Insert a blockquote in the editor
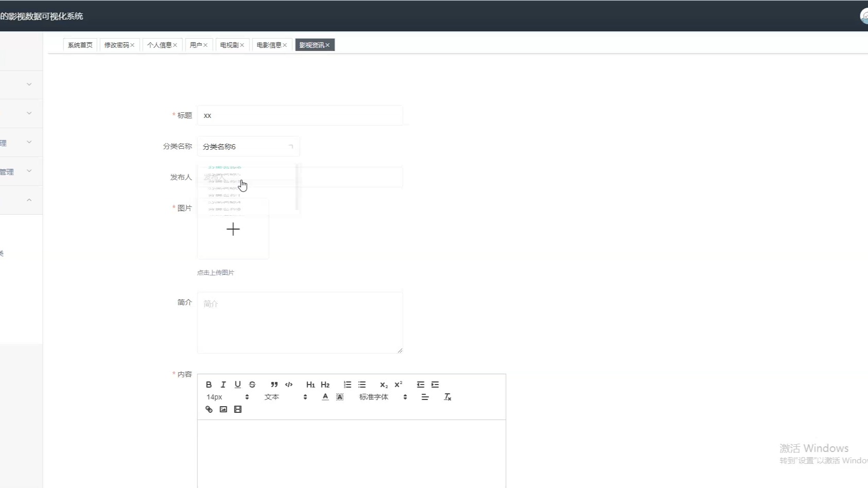 (x=274, y=385)
